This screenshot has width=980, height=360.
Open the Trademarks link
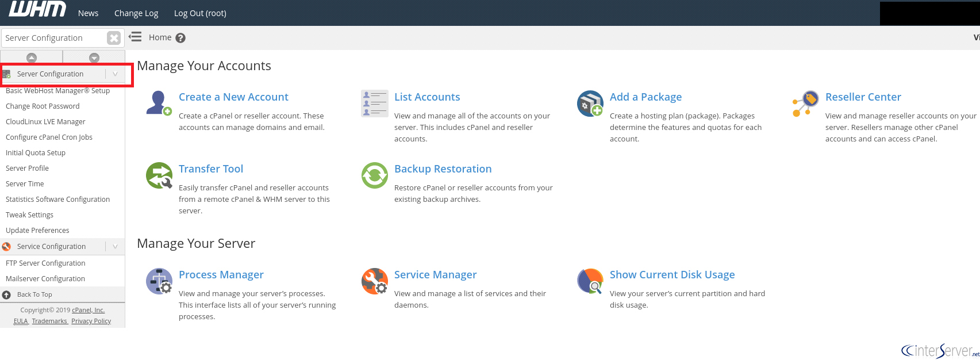[x=49, y=321]
